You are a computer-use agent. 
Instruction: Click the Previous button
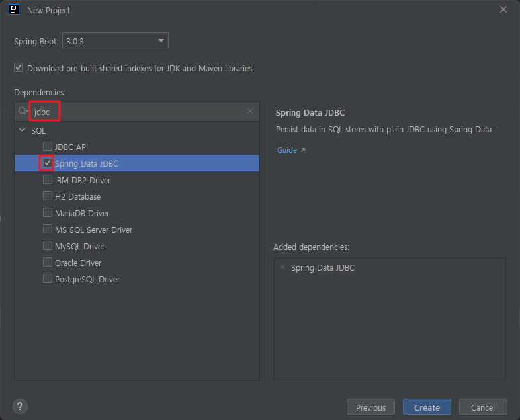pos(370,407)
